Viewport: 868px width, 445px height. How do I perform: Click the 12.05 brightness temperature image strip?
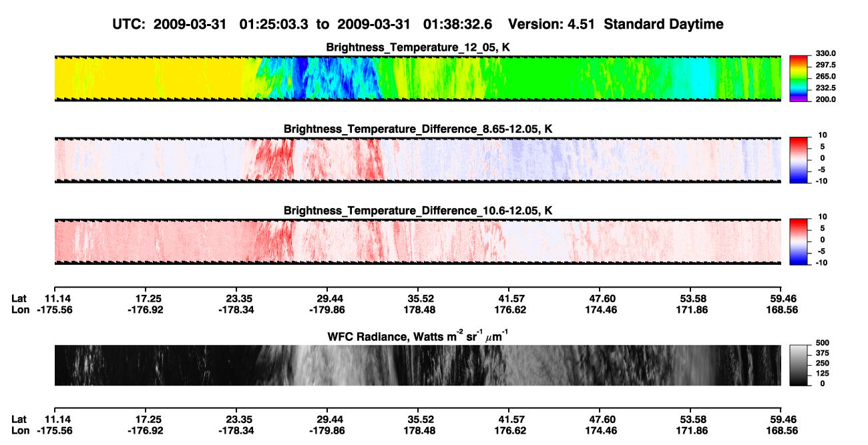click(x=417, y=78)
